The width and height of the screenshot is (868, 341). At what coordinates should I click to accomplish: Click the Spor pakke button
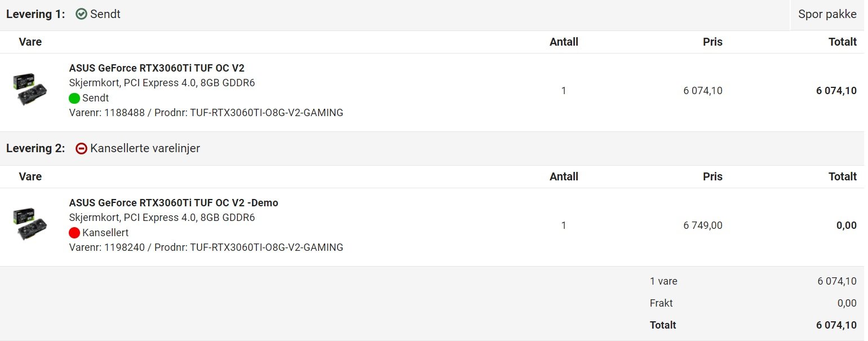pyautogui.click(x=827, y=14)
